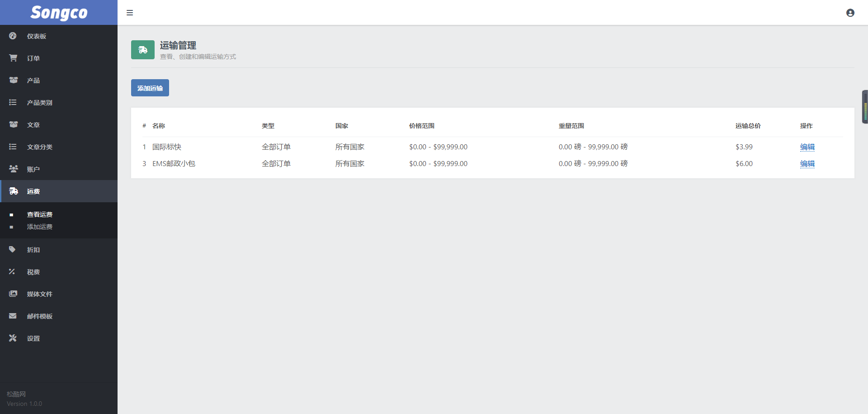Toggle the hamburger sidebar menu icon

point(130,13)
